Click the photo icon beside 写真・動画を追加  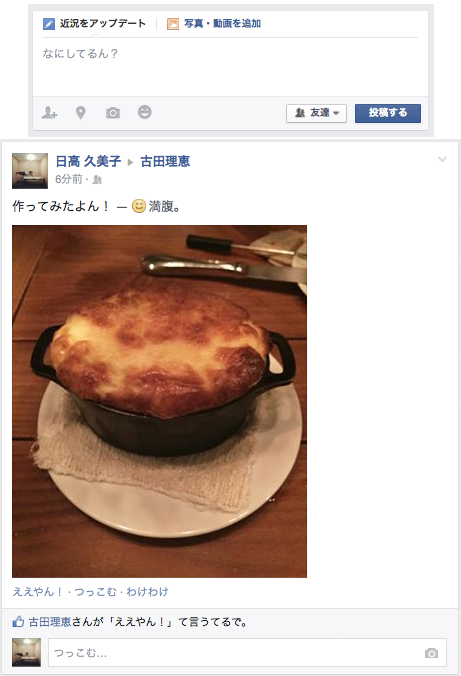click(172, 24)
